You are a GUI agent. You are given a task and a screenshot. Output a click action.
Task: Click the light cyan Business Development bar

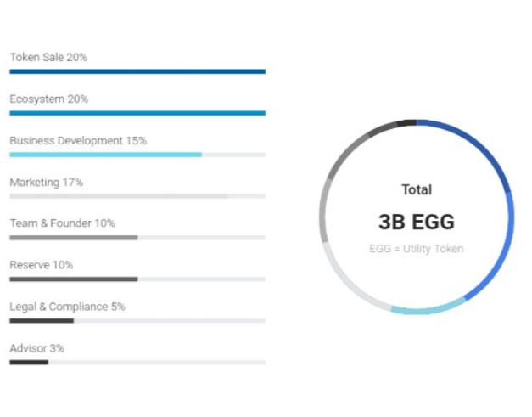pyautogui.click(x=105, y=155)
